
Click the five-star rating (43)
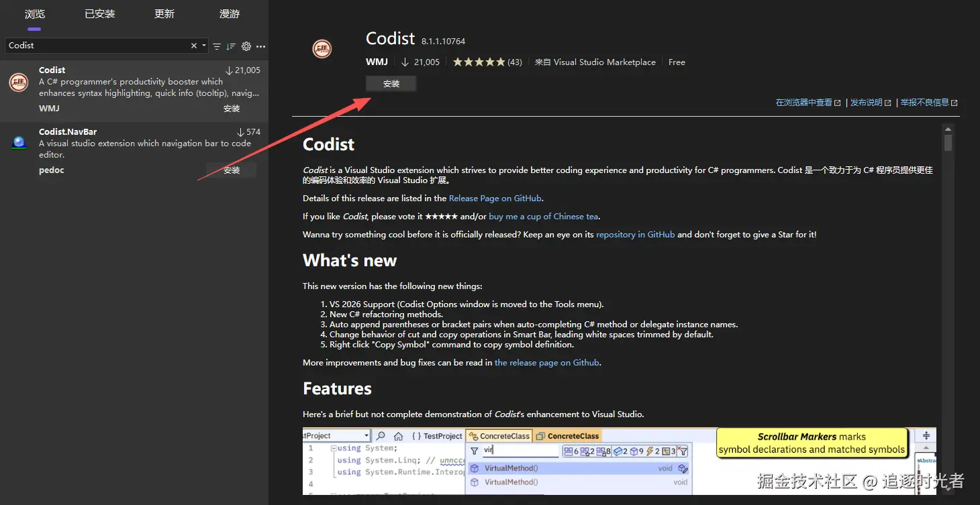[487, 62]
